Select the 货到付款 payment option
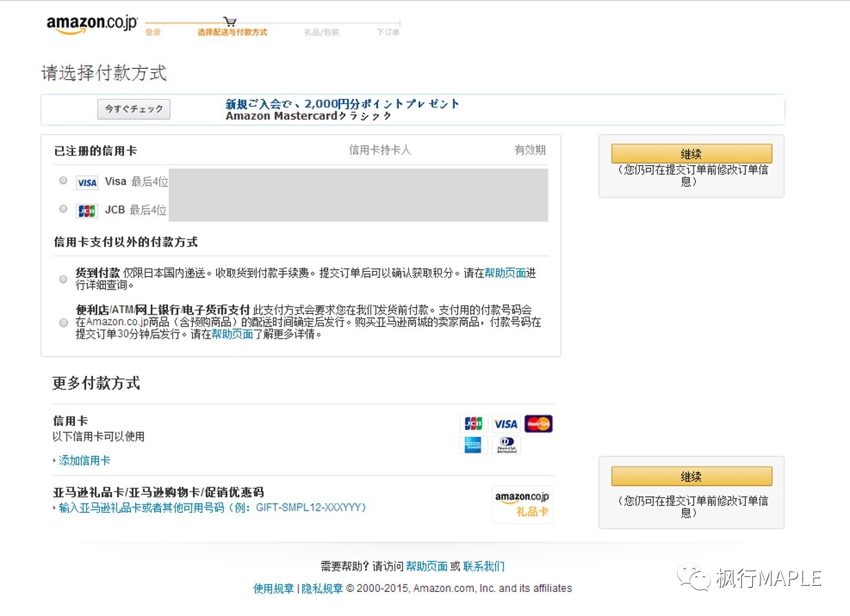850x616 pixels. 63,278
